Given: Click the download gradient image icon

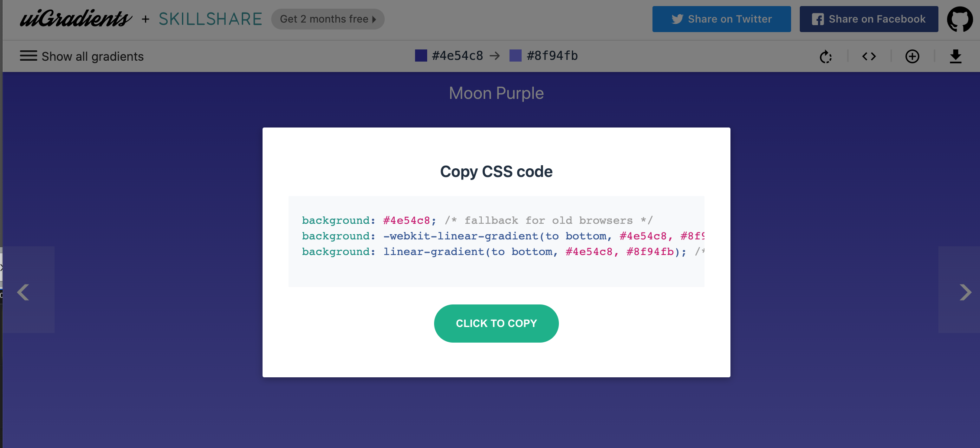Looking at the screenshot, I should (956, 56).
